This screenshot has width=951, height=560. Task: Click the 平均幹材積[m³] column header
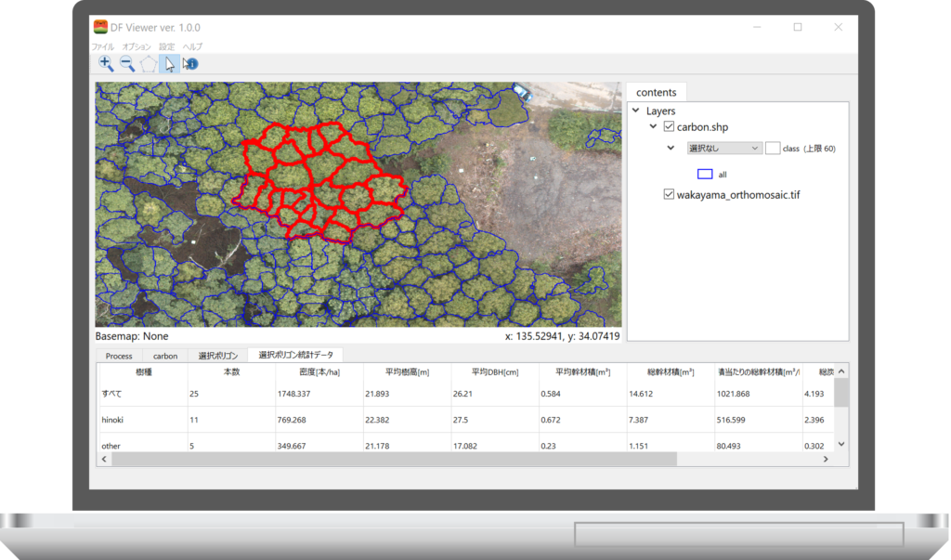[x=583, y=371]
